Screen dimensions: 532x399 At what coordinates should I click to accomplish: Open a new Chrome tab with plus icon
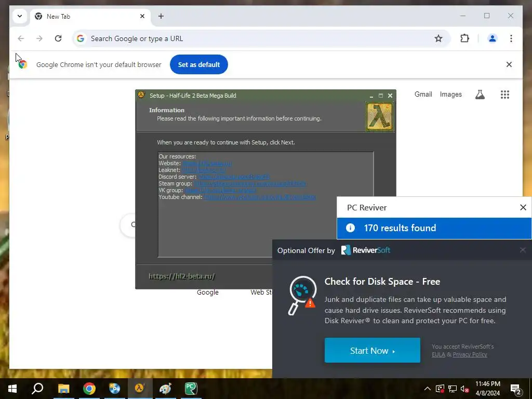click(161, 16)
